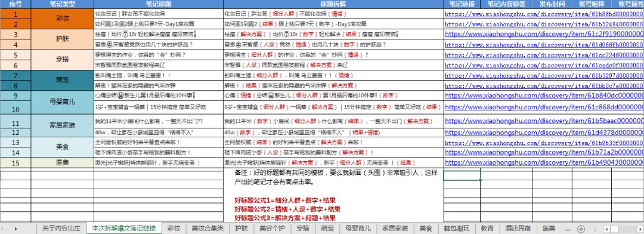The height and width of the screenshot is (234, 644).
Task: Switch to the 母婴育儿 sheet tab
Action: 358,229
